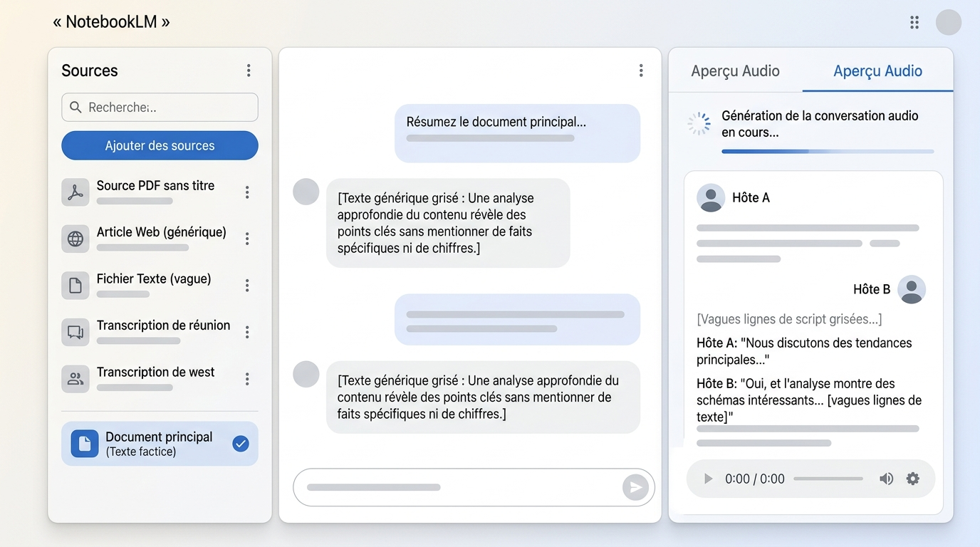Screen dimensions: 980x547
Task: Click the people icon of Transcription de west
Action: (75, 379)
